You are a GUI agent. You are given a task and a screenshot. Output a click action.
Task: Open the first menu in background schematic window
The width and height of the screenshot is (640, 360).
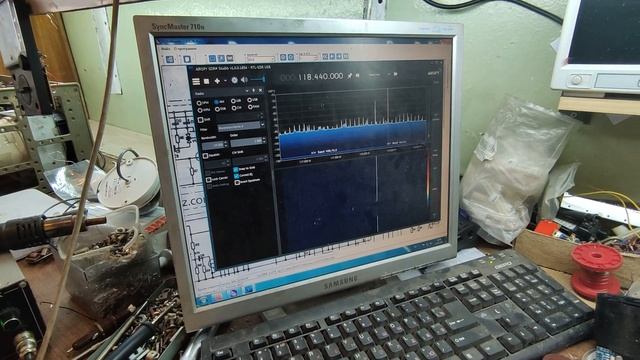point(166,49)
